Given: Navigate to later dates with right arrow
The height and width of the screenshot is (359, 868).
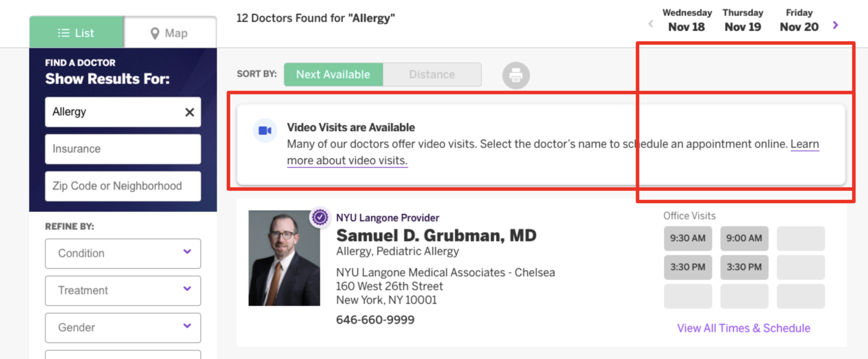Looking at the screenshot, I should tap(835, 25).
